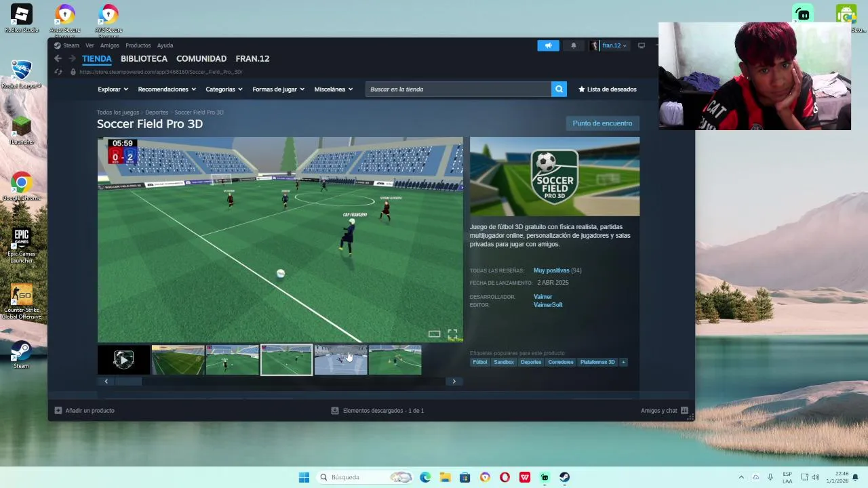Open publisher VaimerSoft link
Screen dimensions: 868x488
pos(548,305)
